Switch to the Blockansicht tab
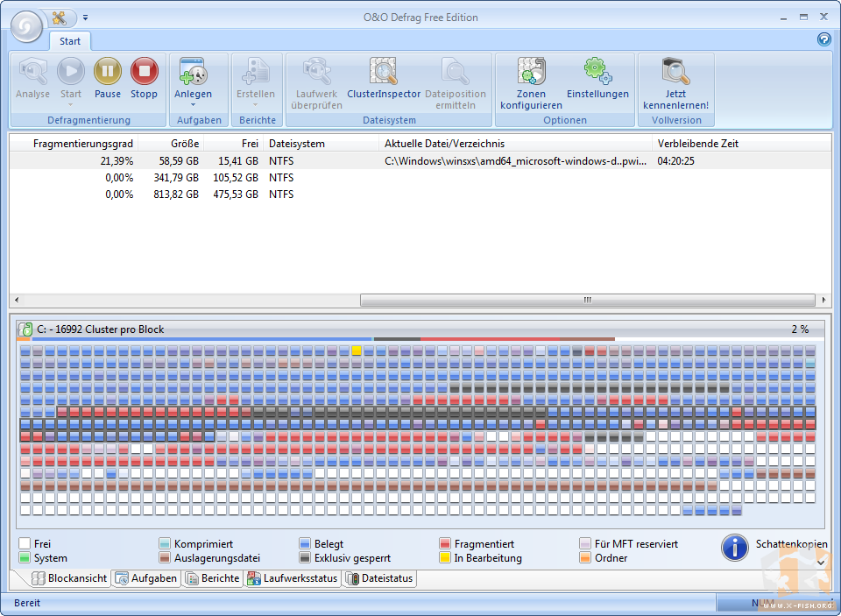Screen dimensions: 841x616 pos(69,578)
